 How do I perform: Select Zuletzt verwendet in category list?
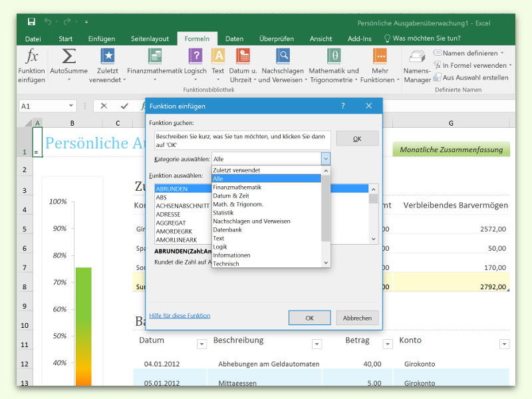click(267, 170)
